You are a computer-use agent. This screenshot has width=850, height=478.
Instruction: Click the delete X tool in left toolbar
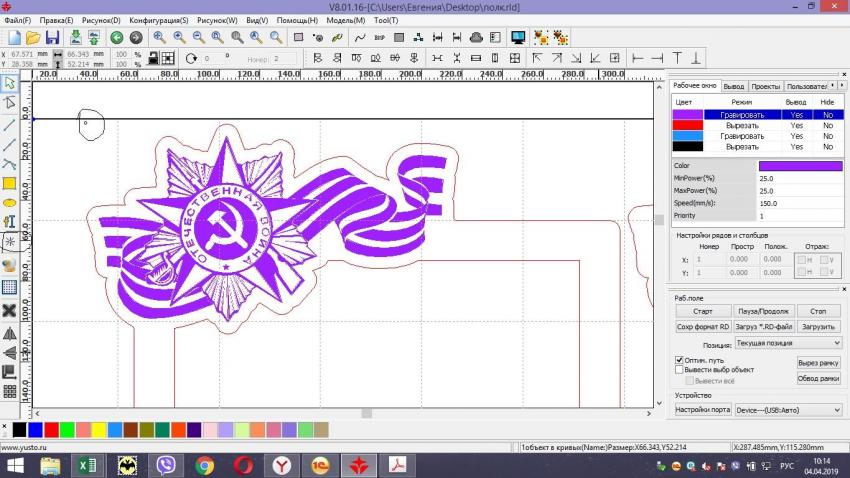[x=10, y=310]
